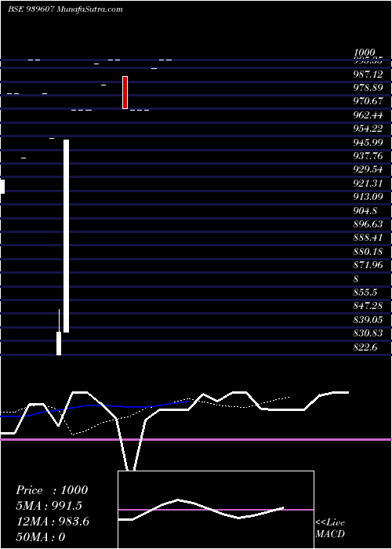Click the 921.31 price axis label
The height and width of the screenshot is (549, 392).
[368, 183]
